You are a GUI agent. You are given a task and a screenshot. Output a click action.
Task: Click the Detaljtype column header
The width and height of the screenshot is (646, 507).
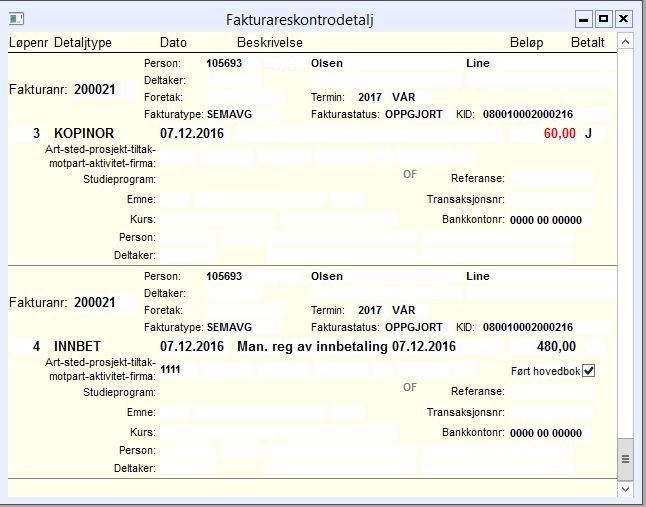coord(83,42)
